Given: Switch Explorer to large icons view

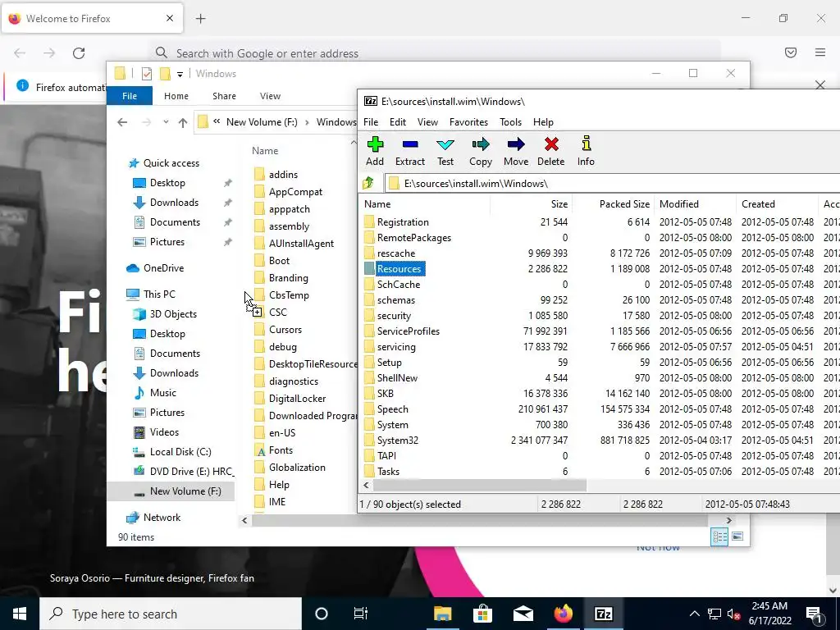Looking at the screenshot, I should click(737, 536).
